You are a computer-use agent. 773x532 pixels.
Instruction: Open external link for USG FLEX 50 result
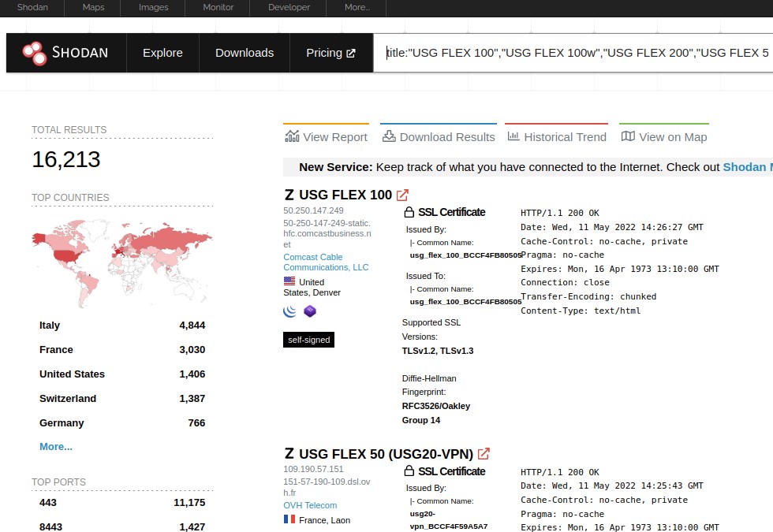(484, 454)
